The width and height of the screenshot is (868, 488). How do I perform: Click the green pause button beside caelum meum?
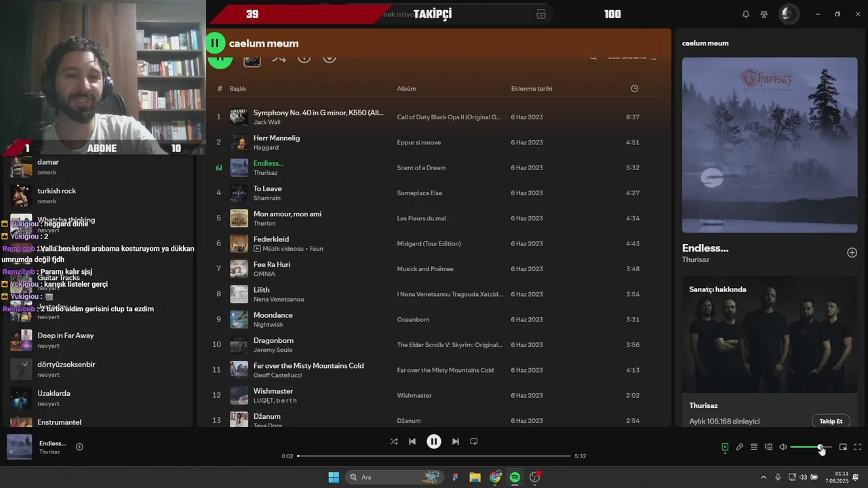pyautogui.click(x=215, y=43)
